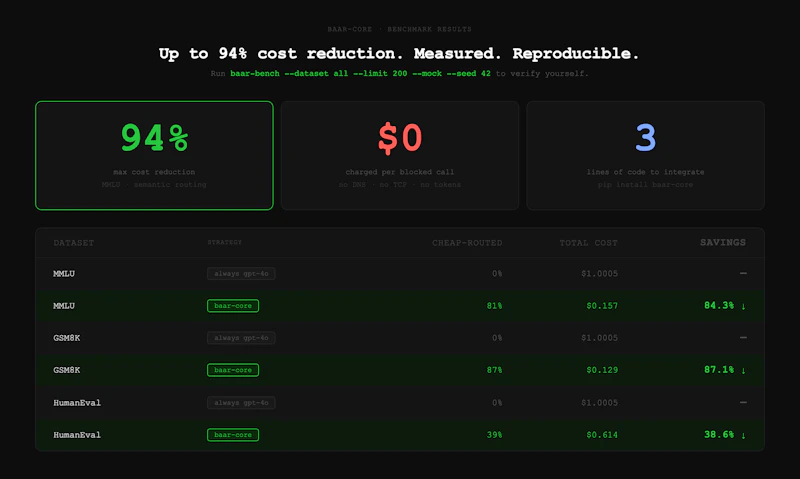
Task: Click the "pip install baar-core" text
Action: tap(645, 185)
